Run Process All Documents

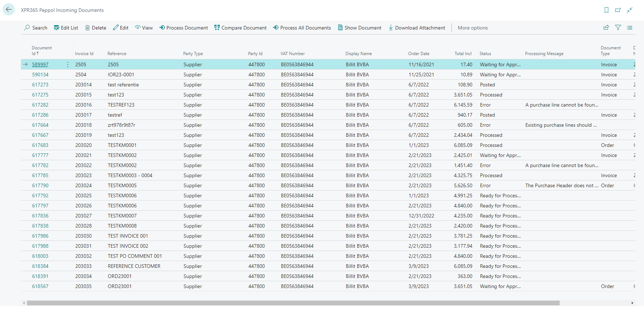coord(302,28)
